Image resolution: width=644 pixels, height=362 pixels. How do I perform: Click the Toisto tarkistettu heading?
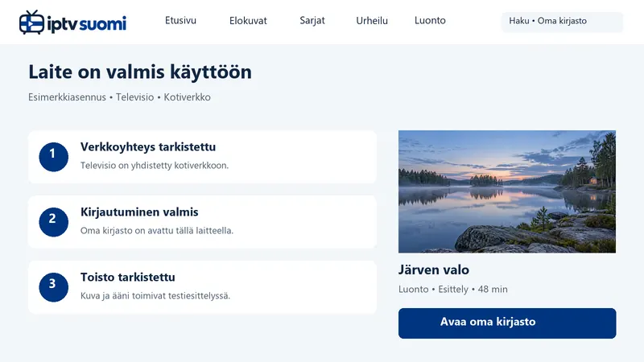(x=128, y=278)
